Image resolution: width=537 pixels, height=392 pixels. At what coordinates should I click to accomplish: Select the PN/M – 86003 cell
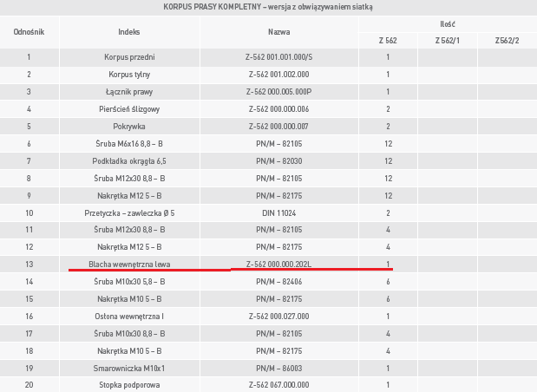279,369
